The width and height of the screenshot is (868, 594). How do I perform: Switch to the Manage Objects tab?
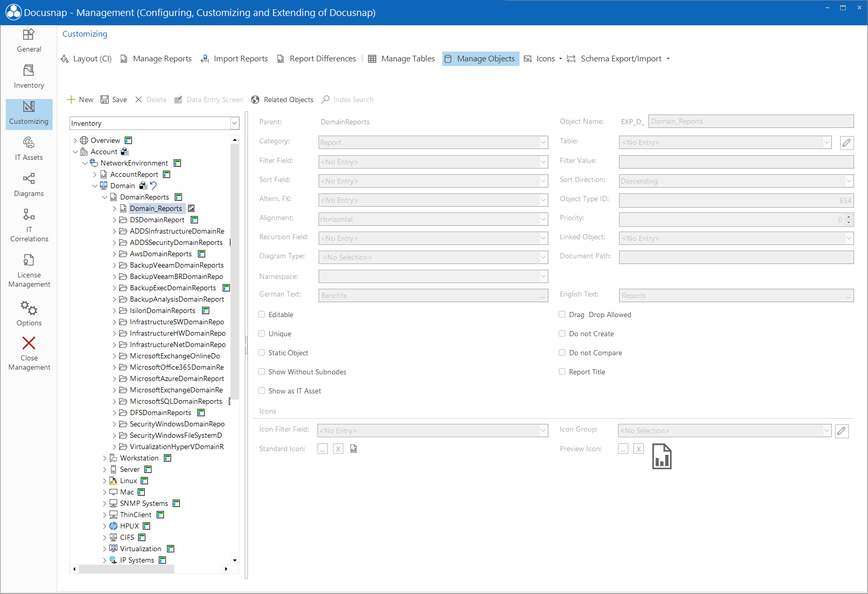(x=480, y=59)
